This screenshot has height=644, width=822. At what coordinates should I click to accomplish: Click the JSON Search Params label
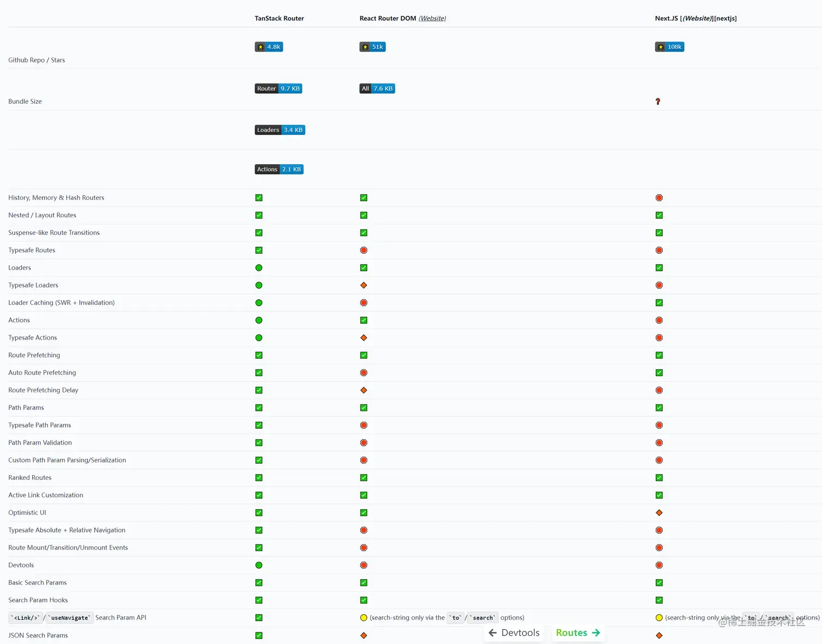coord(38,635)
